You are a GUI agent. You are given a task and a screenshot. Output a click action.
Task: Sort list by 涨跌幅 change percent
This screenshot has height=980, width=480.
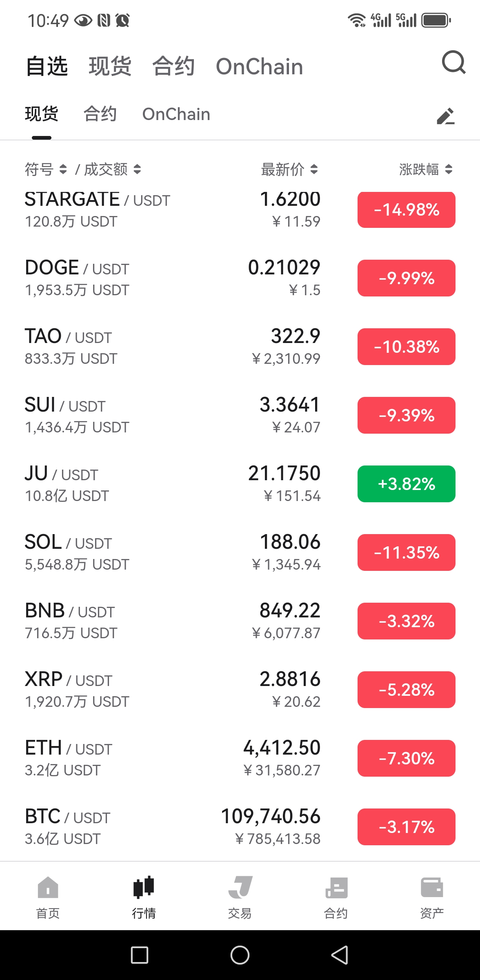coord(426,169)
